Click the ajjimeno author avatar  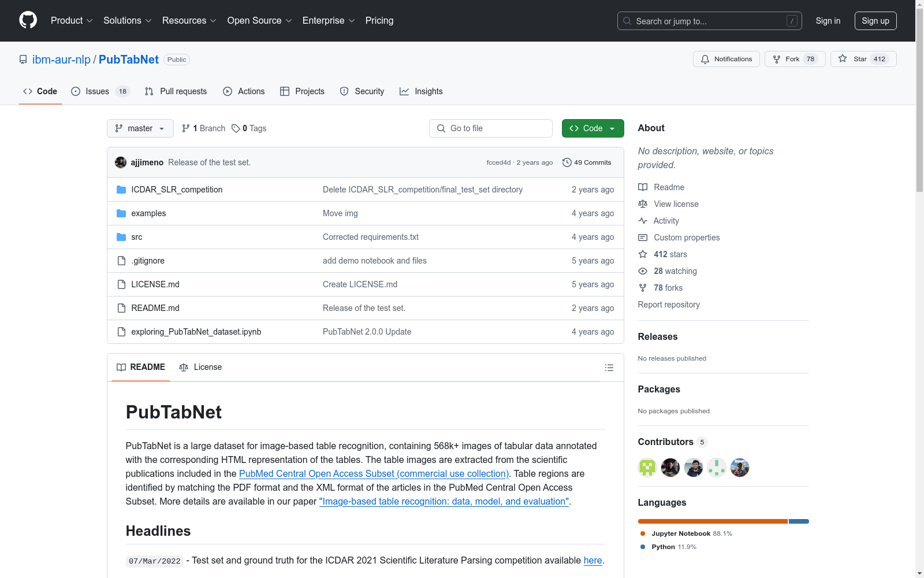point(121,162)
